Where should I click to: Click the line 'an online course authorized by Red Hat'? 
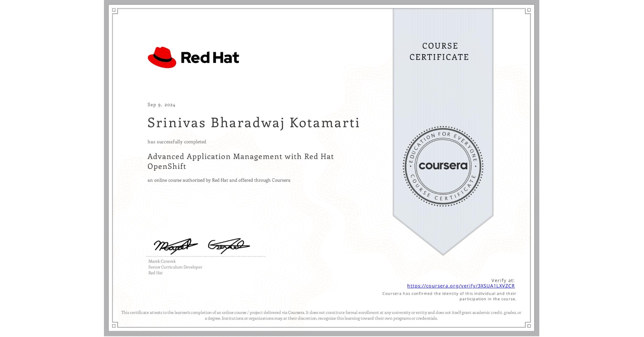point(219,180)
